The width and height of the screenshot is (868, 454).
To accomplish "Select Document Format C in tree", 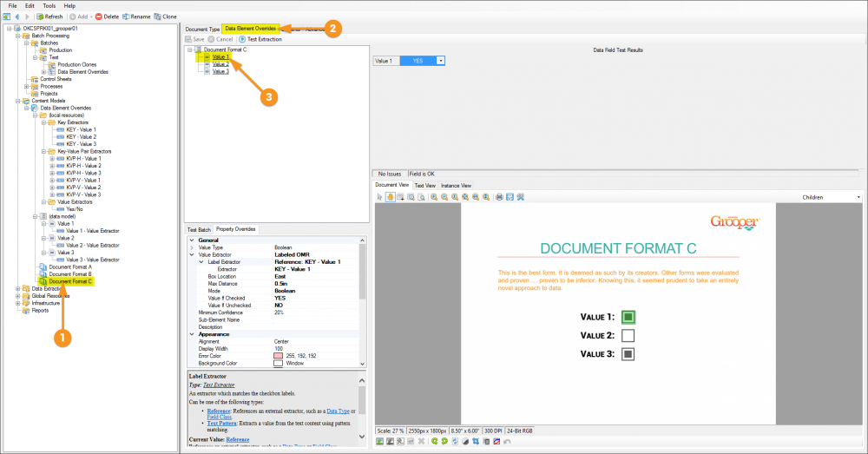I will (x=70, y=281).
